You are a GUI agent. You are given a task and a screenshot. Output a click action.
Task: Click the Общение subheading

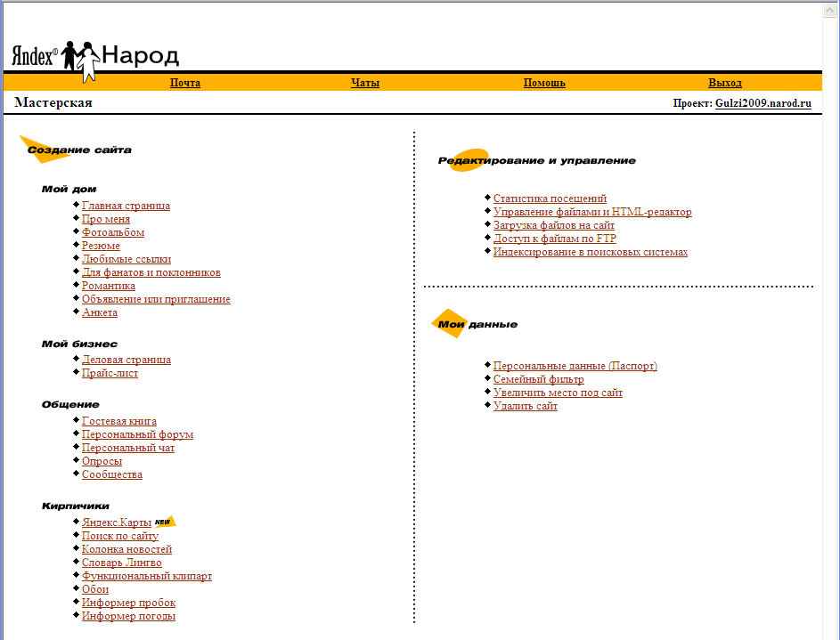pyautogui.click(x=70, y=404)
